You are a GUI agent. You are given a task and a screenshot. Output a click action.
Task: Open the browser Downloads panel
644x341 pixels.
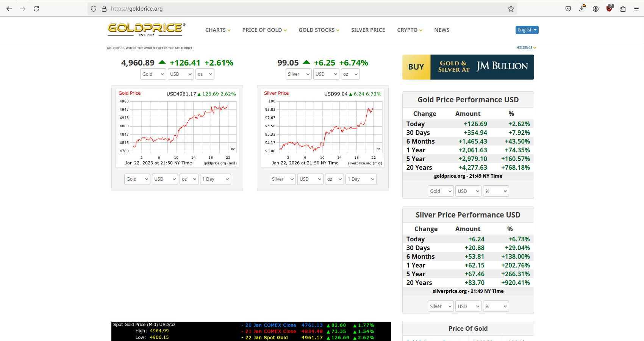point(582,8)
